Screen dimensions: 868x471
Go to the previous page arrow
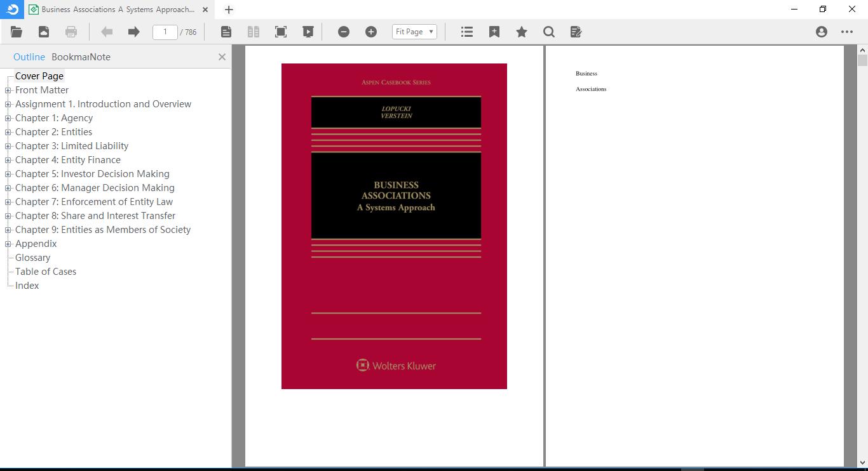pyautogui.click(x=107, y=32)
